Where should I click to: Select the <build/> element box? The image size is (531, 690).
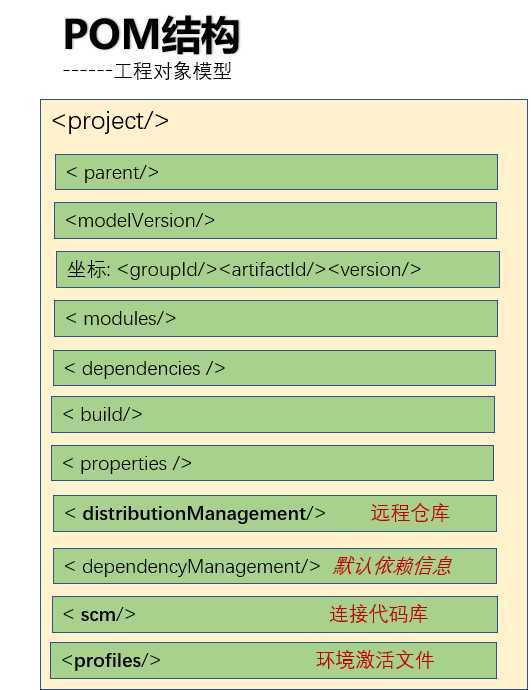(273, 415)
